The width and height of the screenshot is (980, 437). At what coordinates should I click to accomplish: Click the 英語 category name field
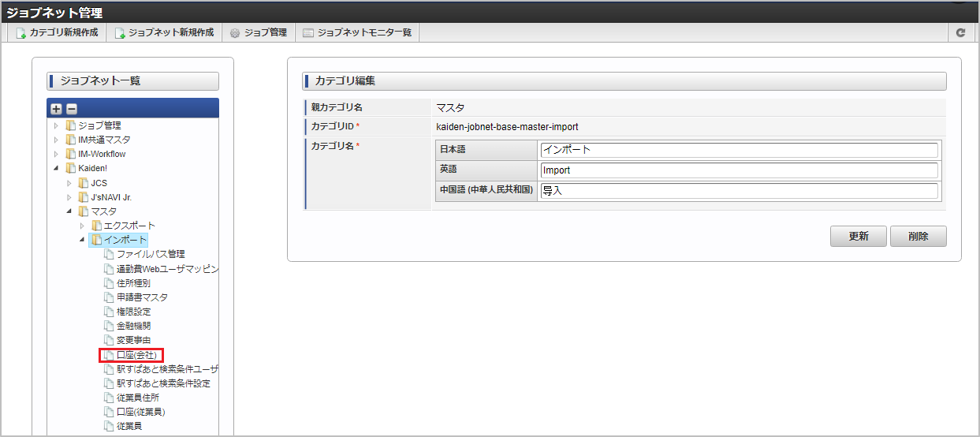739,170
